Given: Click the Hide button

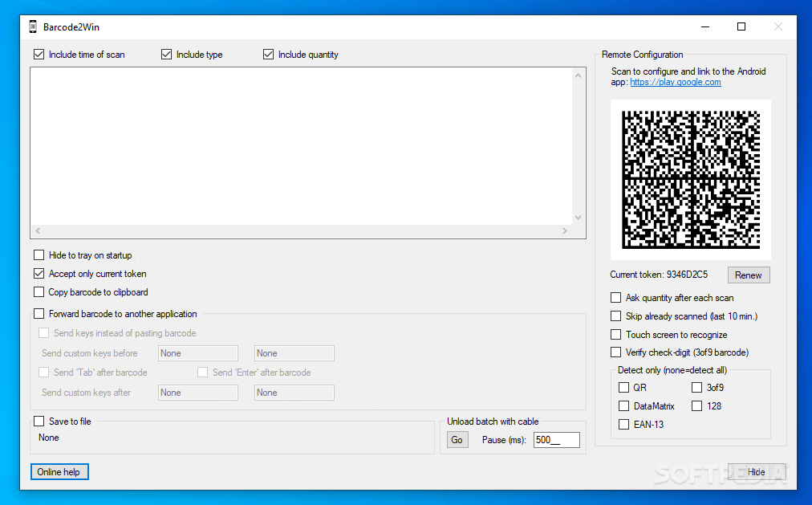Looking at the screenshot, I should [x=756, y=471].
